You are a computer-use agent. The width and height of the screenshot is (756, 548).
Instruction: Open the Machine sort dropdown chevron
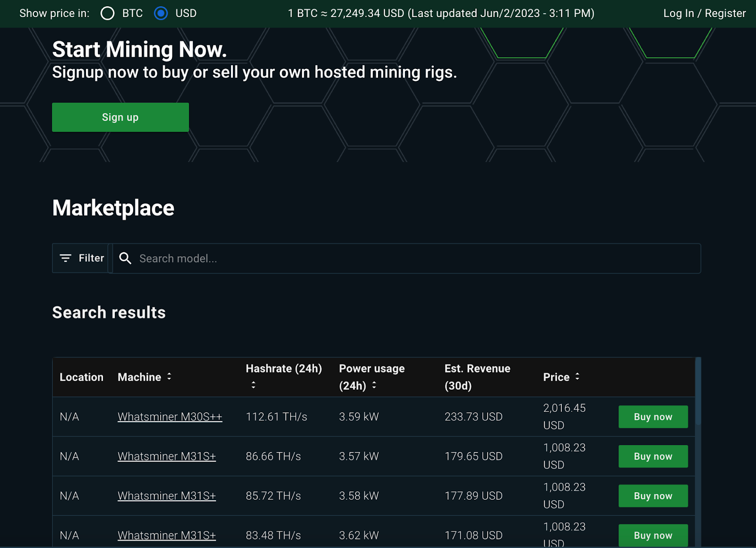[x=169, y=377]
